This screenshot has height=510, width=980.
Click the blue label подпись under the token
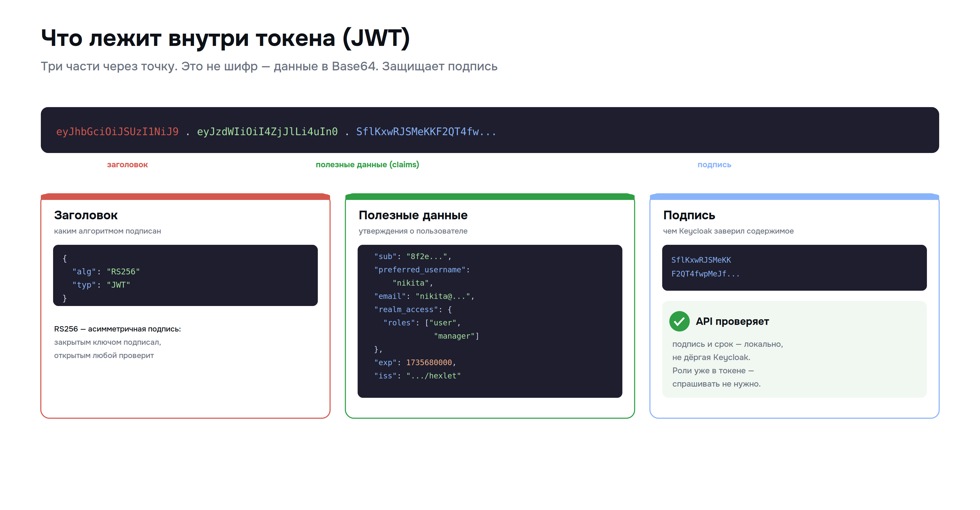click(x=714, y=164)
